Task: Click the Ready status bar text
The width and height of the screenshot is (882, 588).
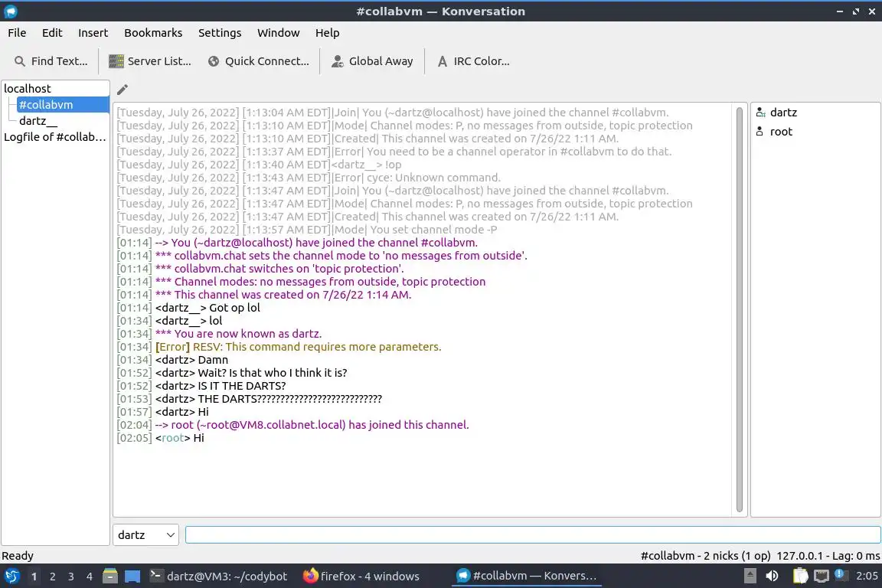Action: 18,555
